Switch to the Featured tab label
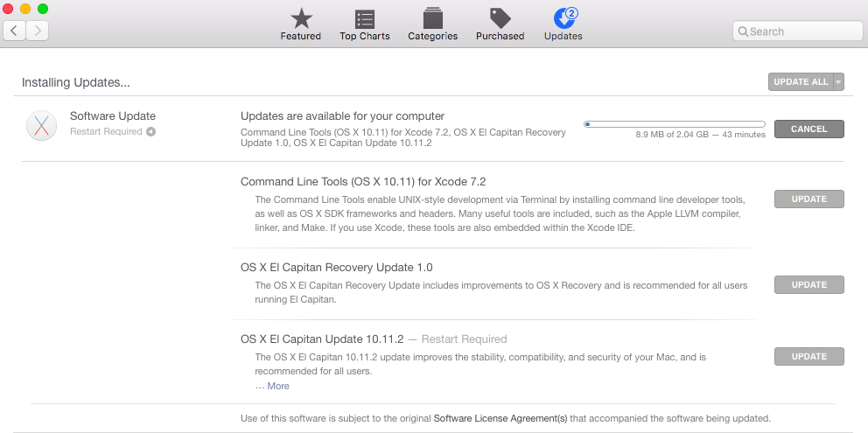 pyautogui.click(x=301, y=36)
